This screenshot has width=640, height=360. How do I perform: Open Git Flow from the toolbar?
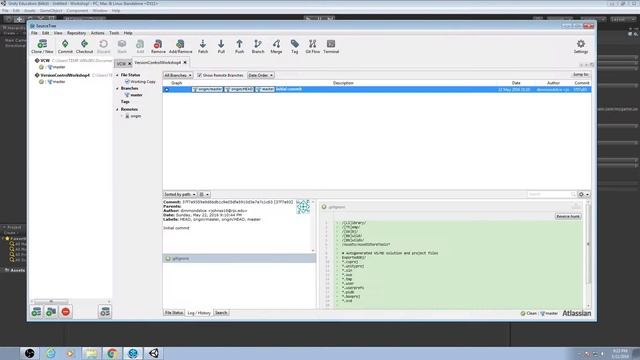[x=313, y=47]
